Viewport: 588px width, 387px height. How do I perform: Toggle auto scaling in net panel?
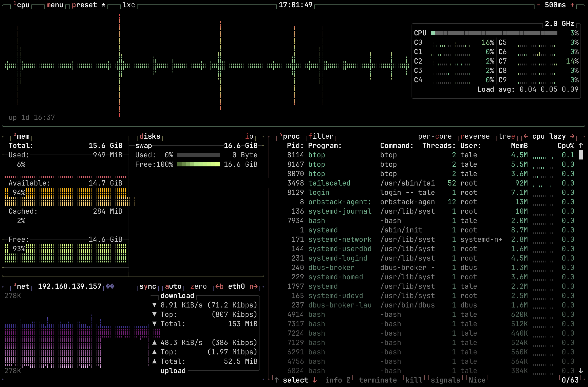[173, 286]
